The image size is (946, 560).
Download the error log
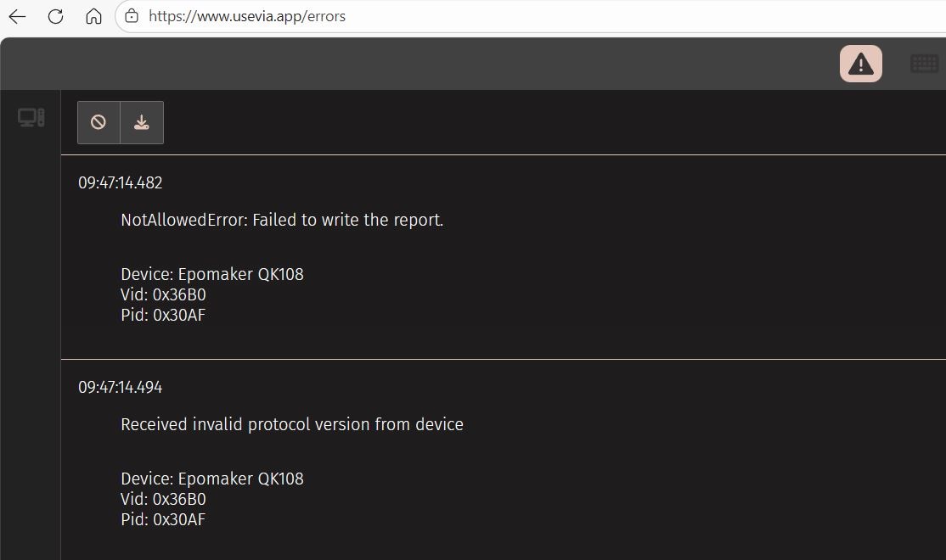(x=142, y=122)
